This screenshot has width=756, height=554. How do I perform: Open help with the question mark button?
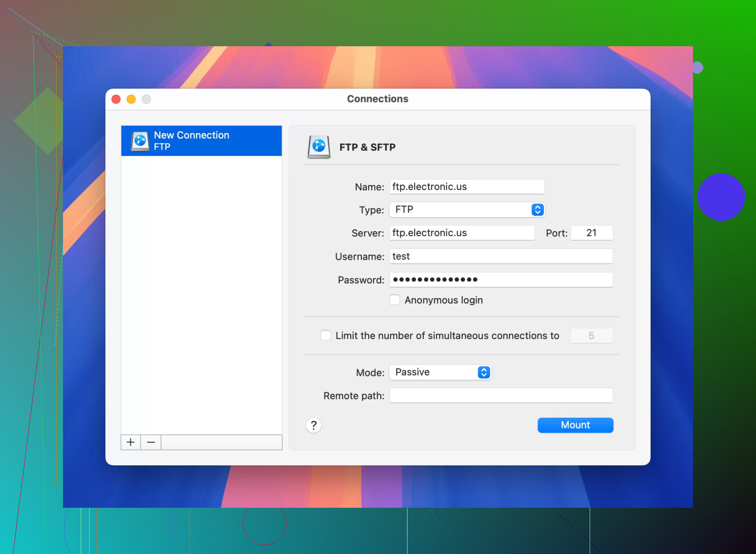[x=314, y=425]
